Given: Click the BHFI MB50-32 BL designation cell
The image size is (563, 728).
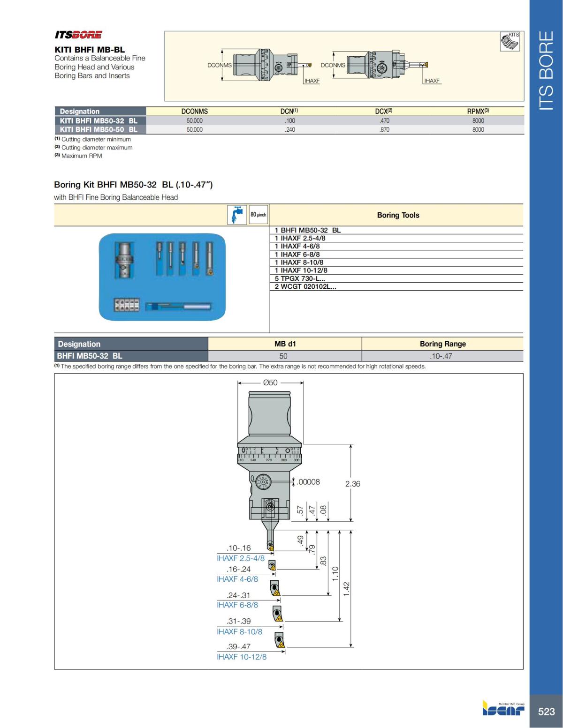Looking at the screenshot, I should 131,356.
